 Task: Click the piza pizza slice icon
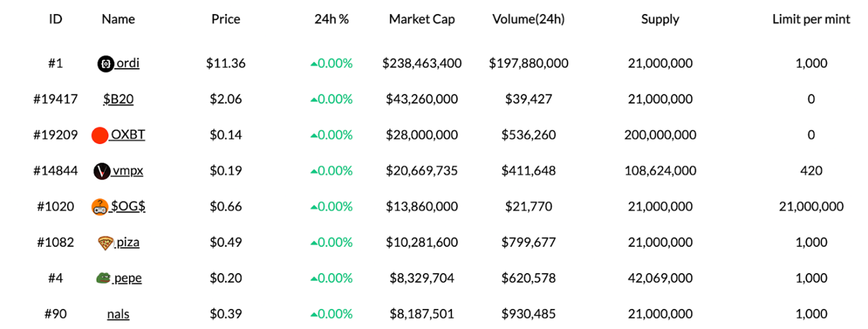tap(105, 242)
